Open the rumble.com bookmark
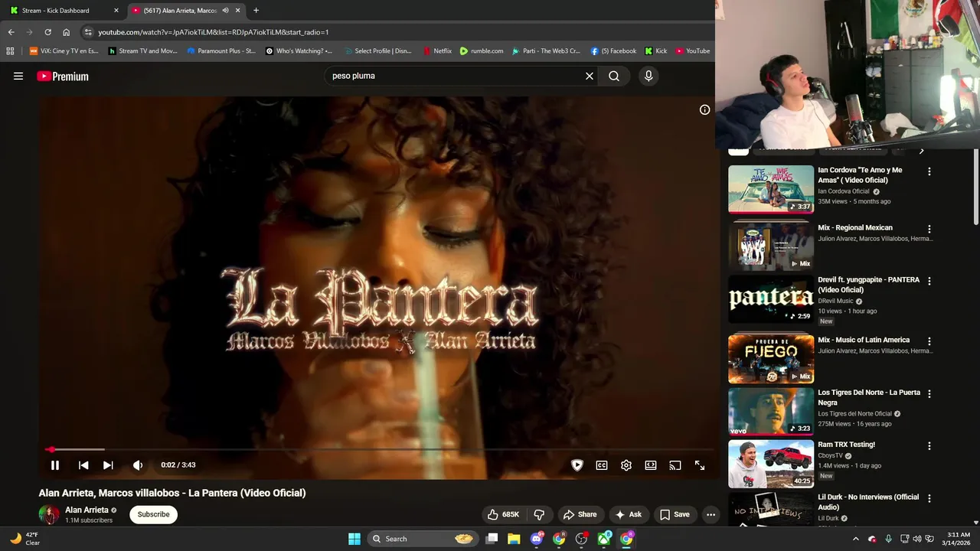 coord(482,51)
